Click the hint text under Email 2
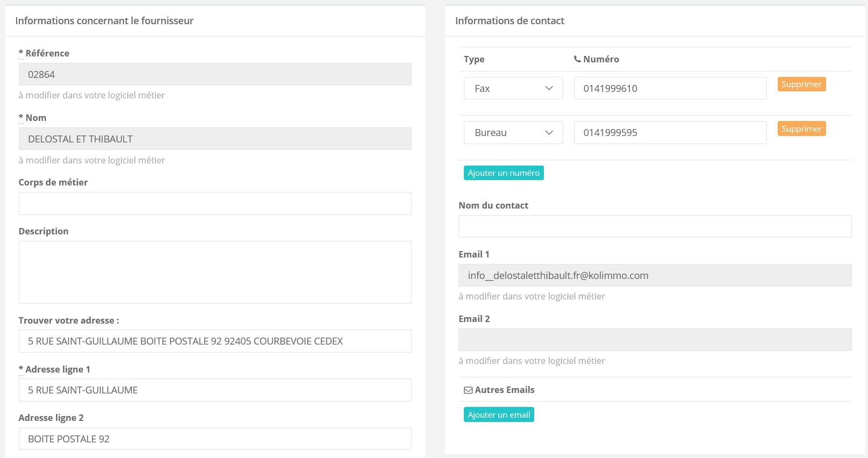 pos(532,361)
